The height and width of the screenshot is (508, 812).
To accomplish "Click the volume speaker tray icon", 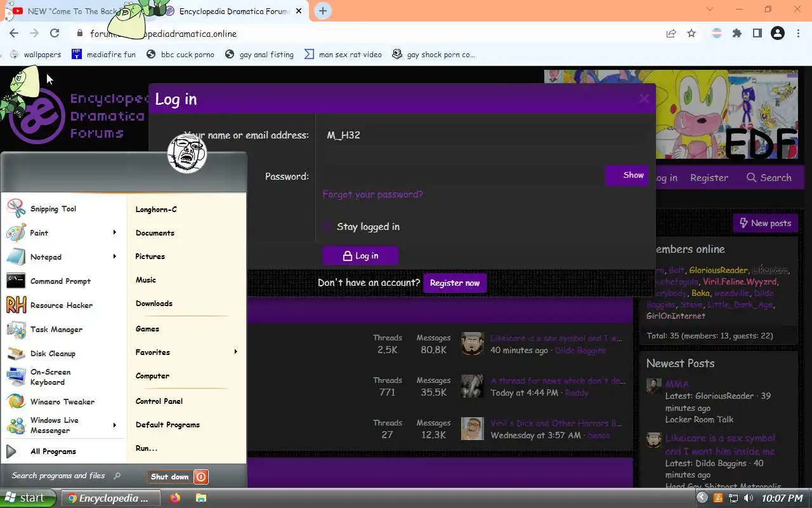I will tap(748, 498).
